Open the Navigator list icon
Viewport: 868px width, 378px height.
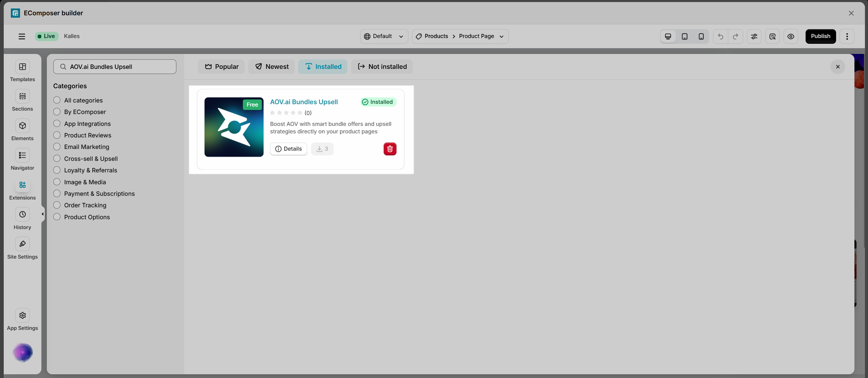point(22,155)
